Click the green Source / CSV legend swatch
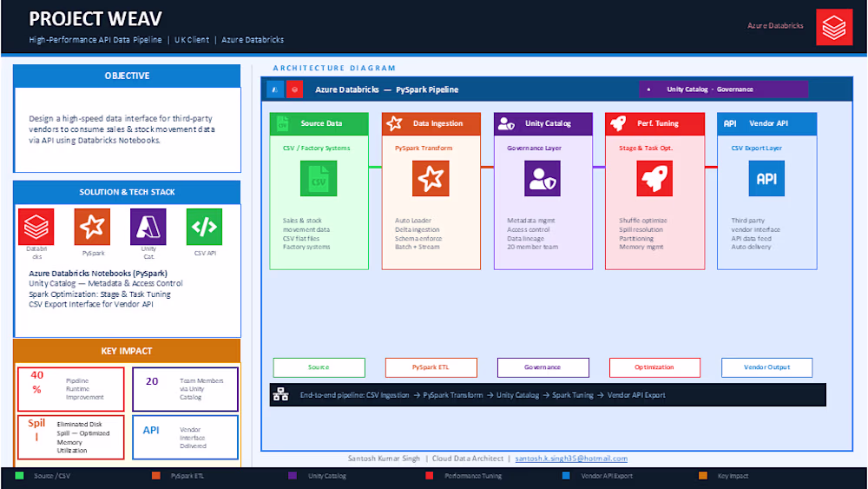The image size is (868, 489). coord(19,475)
